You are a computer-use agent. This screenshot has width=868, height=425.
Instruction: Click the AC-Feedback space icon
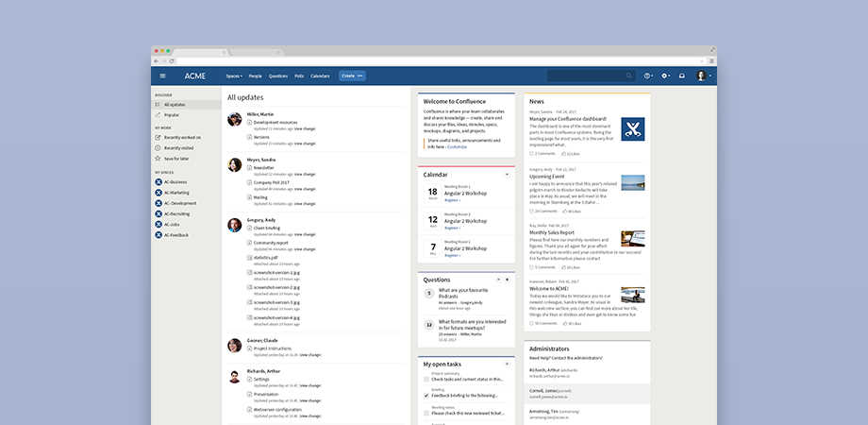click(159, 235)
